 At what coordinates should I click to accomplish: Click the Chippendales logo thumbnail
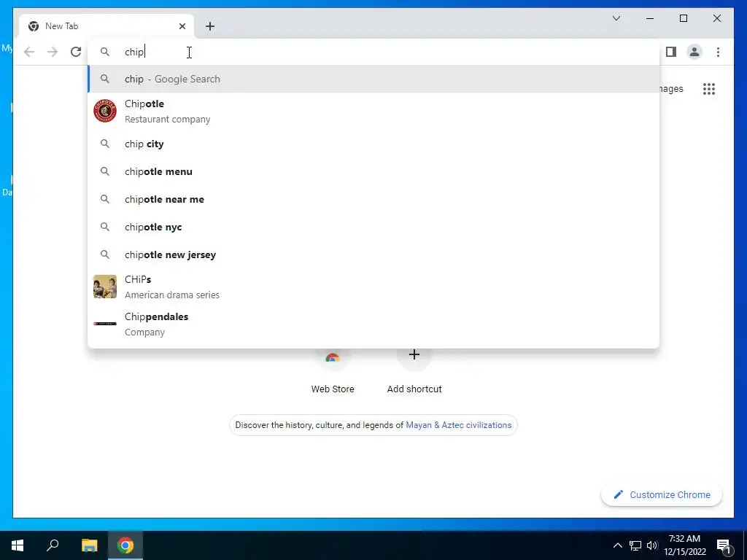coord(105,324)
